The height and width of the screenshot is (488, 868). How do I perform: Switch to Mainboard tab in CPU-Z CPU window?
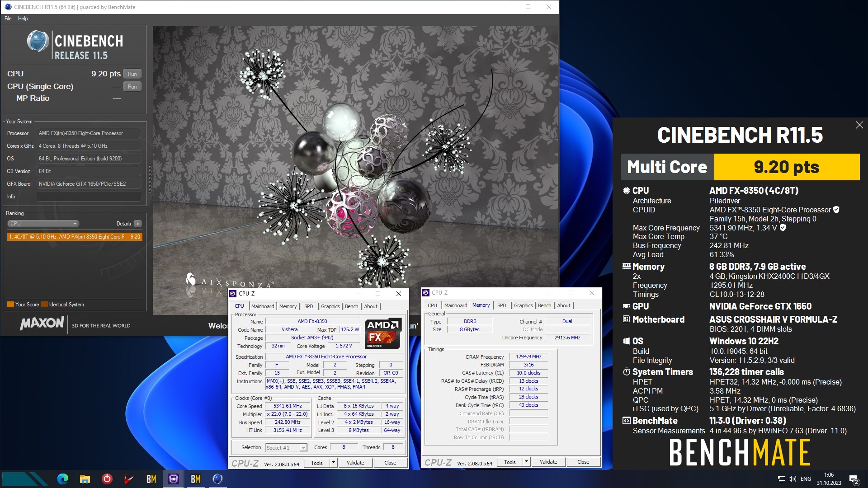(x=263, y=306)
